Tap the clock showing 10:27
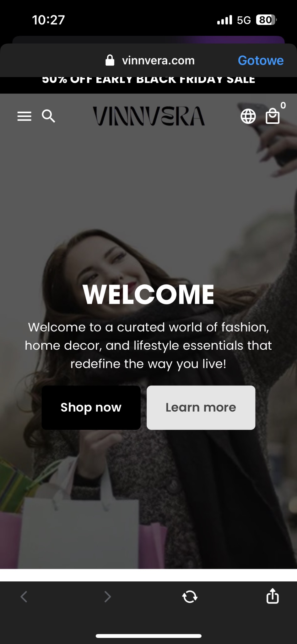Image resolution: width=297 pixels, height=644 pixels. click(48, 20)
